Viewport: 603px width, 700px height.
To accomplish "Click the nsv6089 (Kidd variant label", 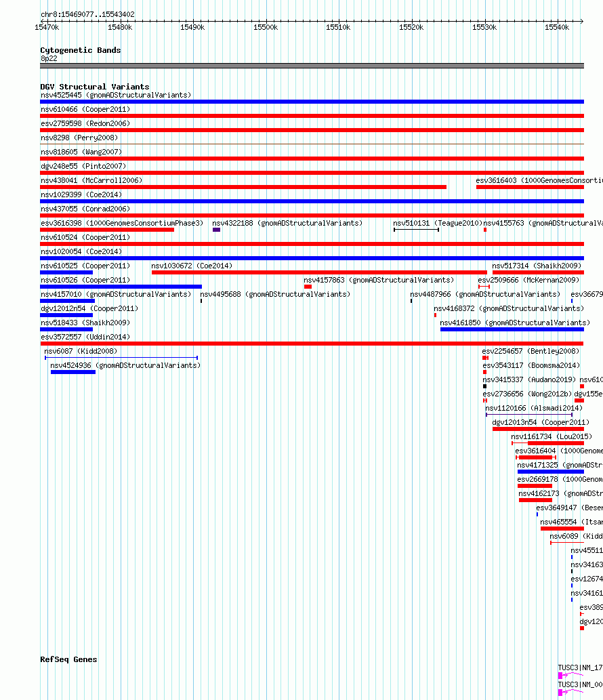I will tap(576, 538).
